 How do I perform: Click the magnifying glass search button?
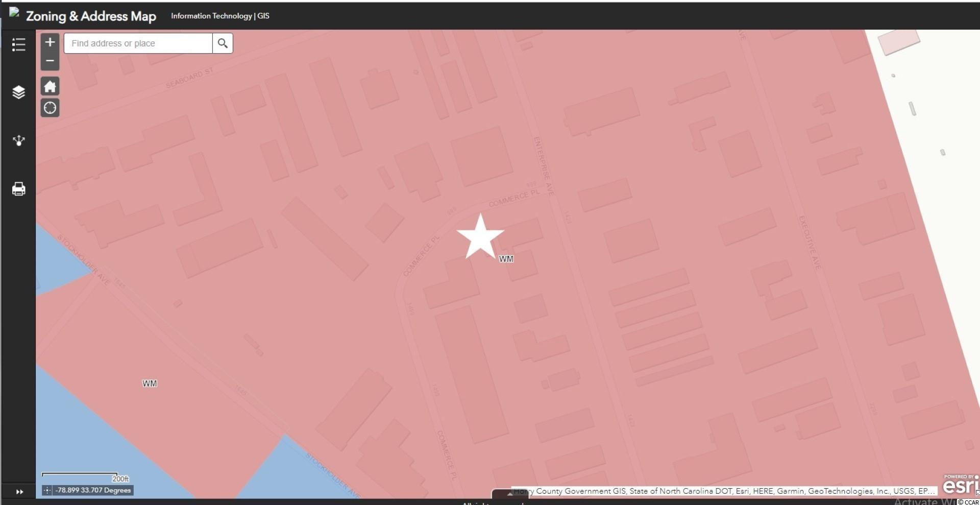223,43
